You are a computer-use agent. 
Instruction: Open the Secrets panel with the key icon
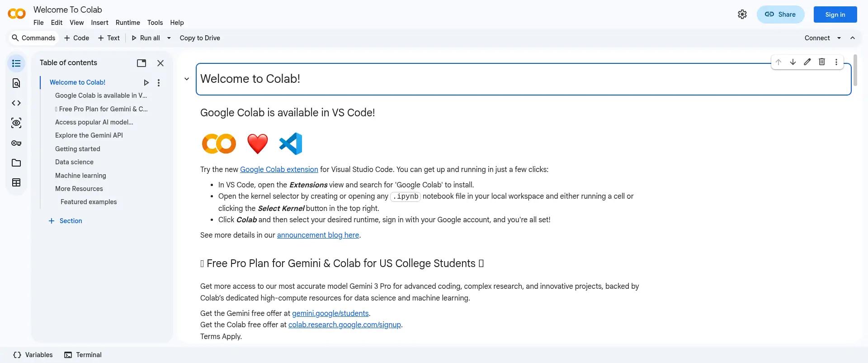click(16, 143)
